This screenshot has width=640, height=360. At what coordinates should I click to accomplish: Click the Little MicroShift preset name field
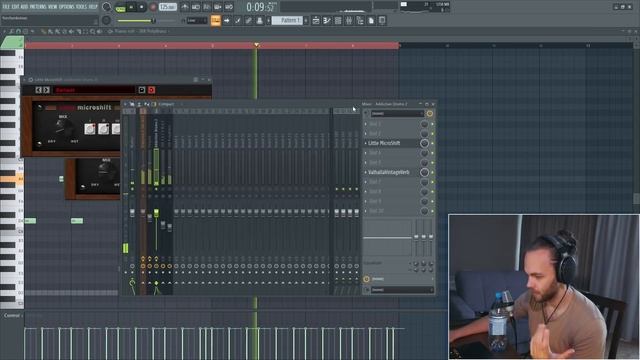point(94,90)
